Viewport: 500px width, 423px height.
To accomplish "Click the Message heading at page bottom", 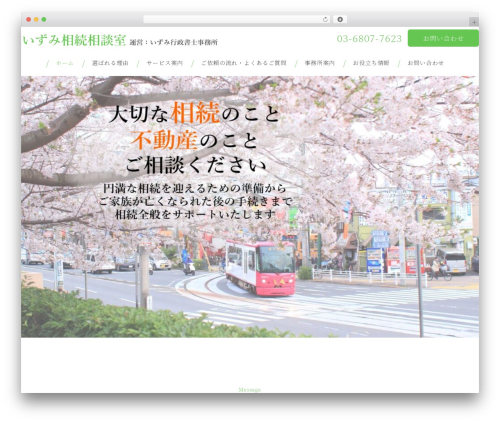I will click(x=250, y=390).
